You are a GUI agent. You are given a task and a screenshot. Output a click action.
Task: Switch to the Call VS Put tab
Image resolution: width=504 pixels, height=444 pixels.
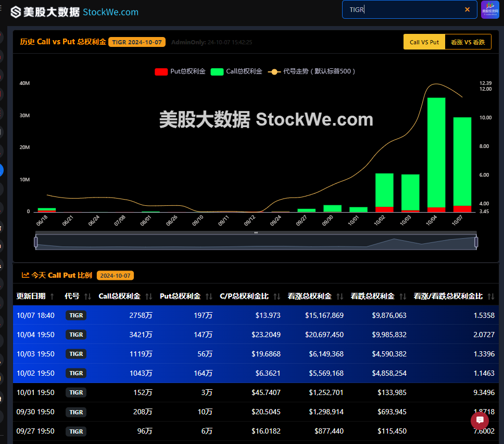[424, 42]
